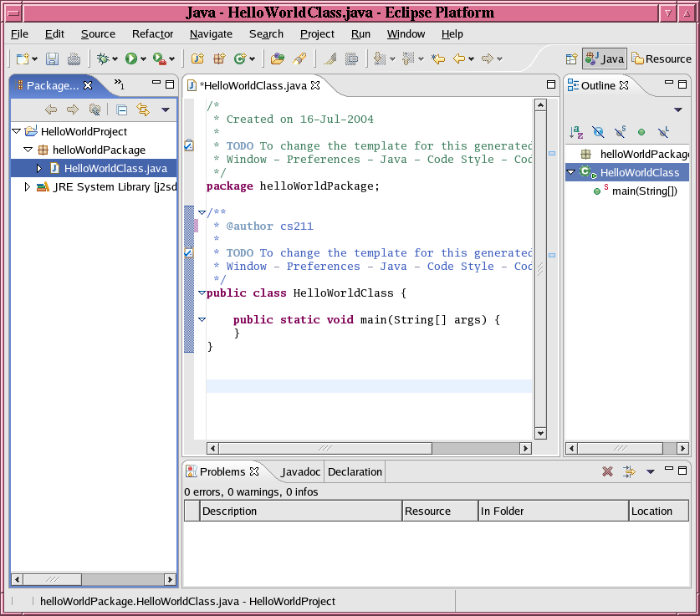Click Up/Go Into icon in Package Explorer
Image resolution: width=700 pixels, height=616 pixels.
95,109
